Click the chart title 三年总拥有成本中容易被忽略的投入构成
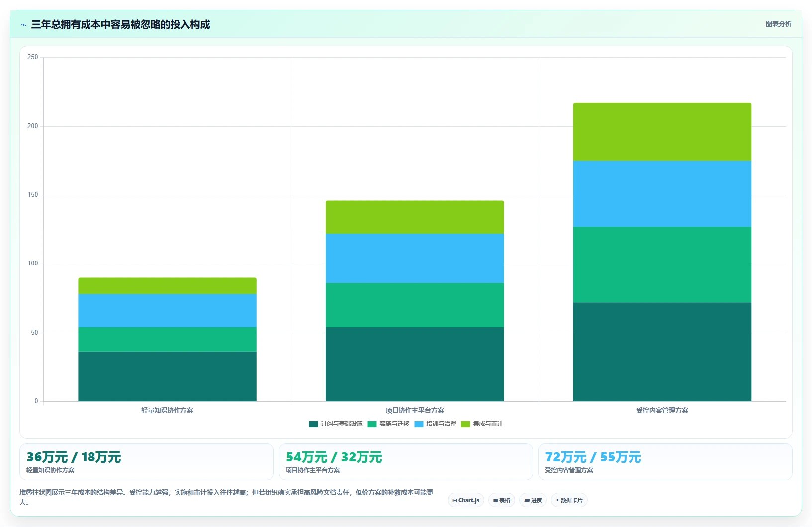812x527 pixels. tap(120, 25)
